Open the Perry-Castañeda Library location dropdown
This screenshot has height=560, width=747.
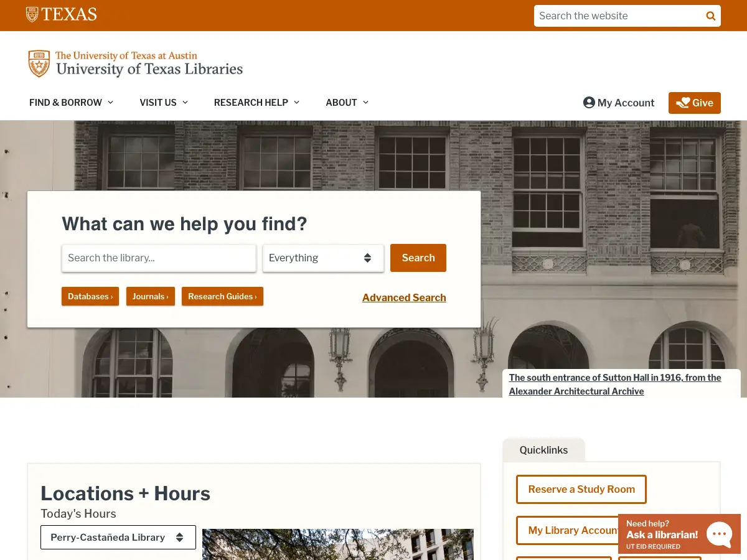point(118,538)
